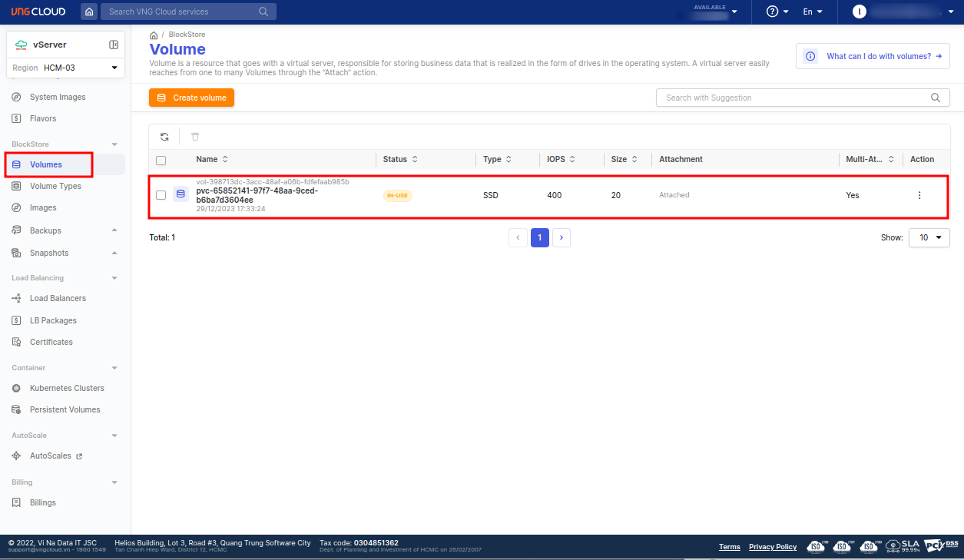Open the three-dot action menu for volume

919,195
